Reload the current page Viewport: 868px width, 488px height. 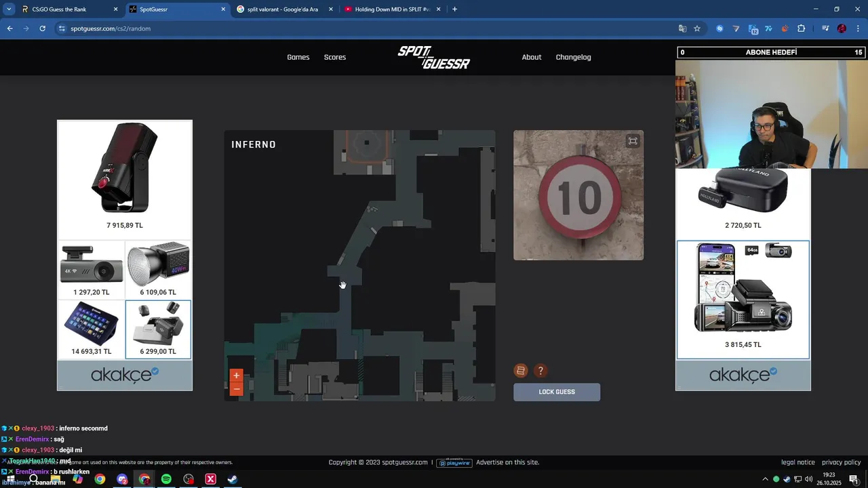coord(42,28)
